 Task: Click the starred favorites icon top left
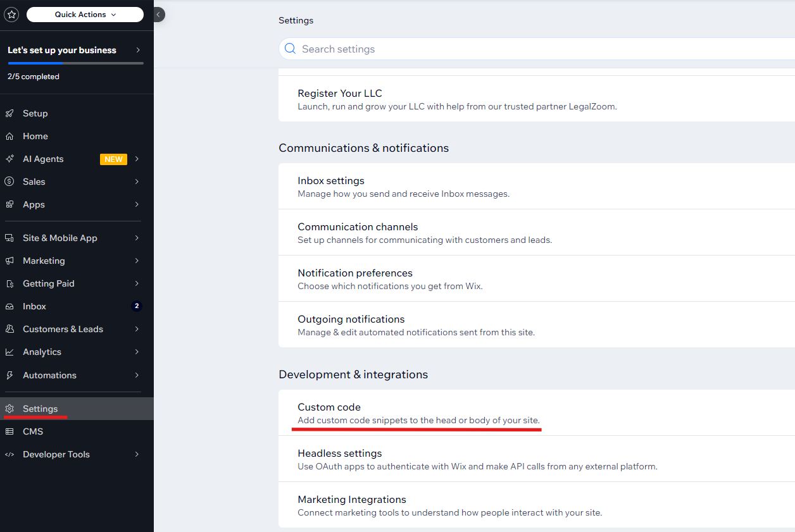pyautogui.click(x=11, y=14)
